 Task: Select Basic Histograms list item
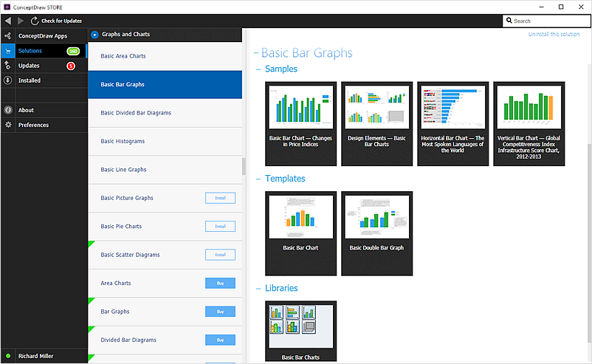pyautogui.click(x=165, y=141)
